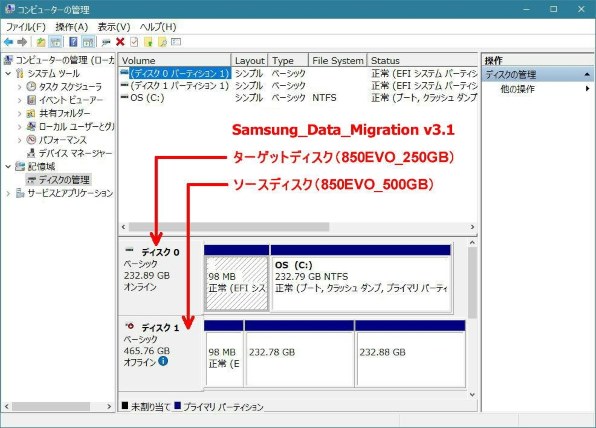Viewport: 596px width, 428px height.
Task: Click the ディスク 1 disk label
Action: [160, 328]
